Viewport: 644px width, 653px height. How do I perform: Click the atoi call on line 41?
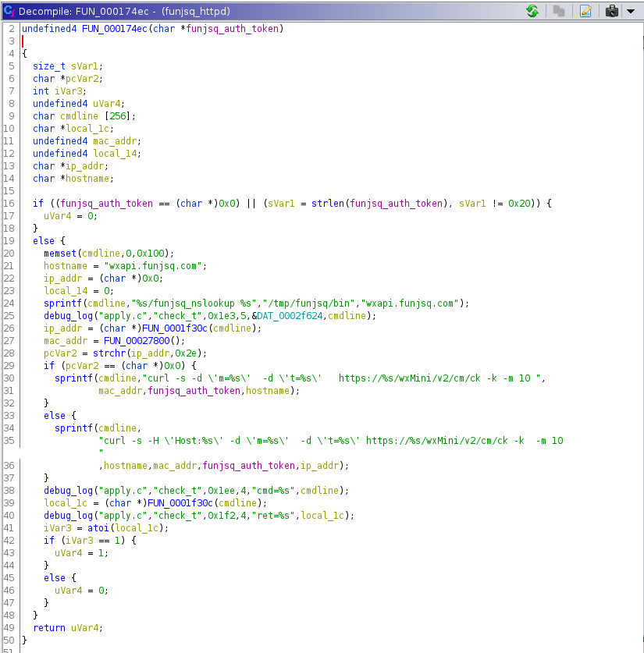click(x=98, y=528)
